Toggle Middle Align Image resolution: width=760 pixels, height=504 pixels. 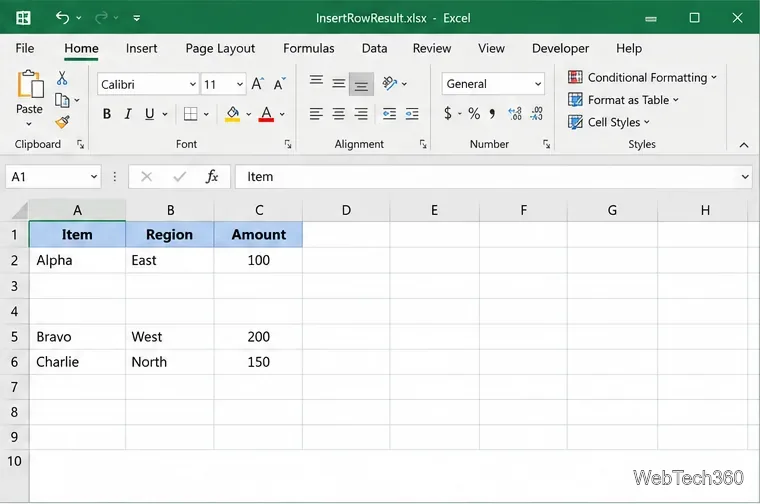339,84
